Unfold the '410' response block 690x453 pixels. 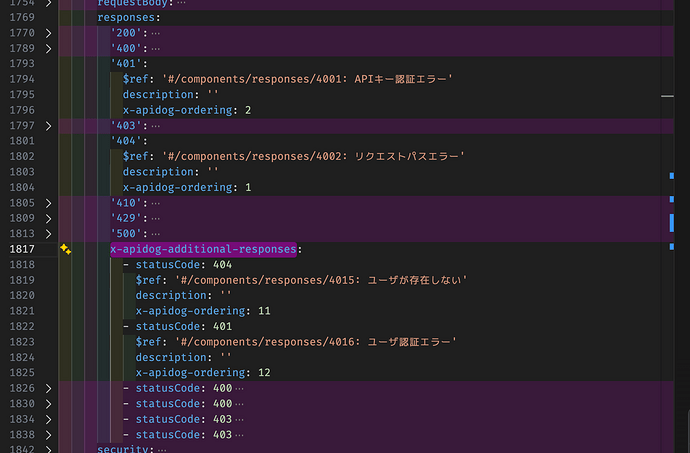(47, 202)
